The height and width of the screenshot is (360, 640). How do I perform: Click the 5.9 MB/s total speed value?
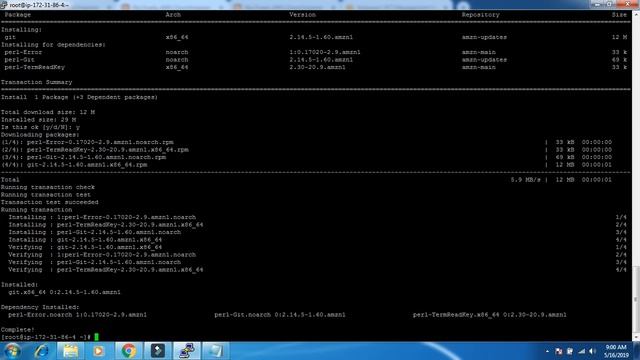(x=525, y=180)
